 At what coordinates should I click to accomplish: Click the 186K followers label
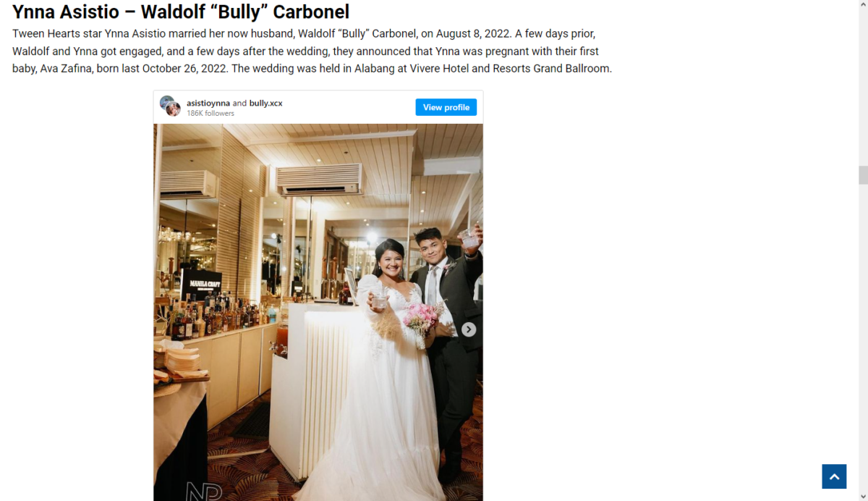coord(210,113)
